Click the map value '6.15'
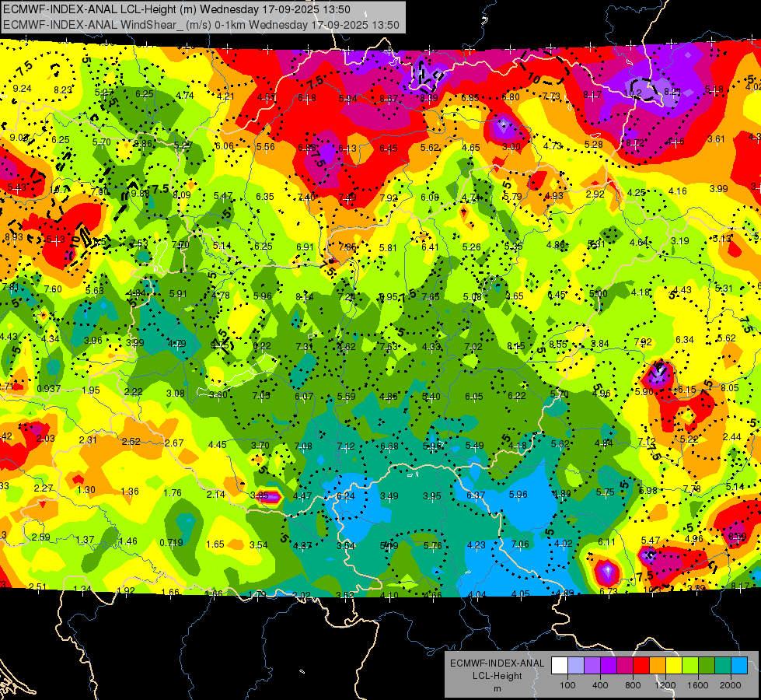Image resolution: width=761 pixels, height=700 pixels. (x=687, y=390)
